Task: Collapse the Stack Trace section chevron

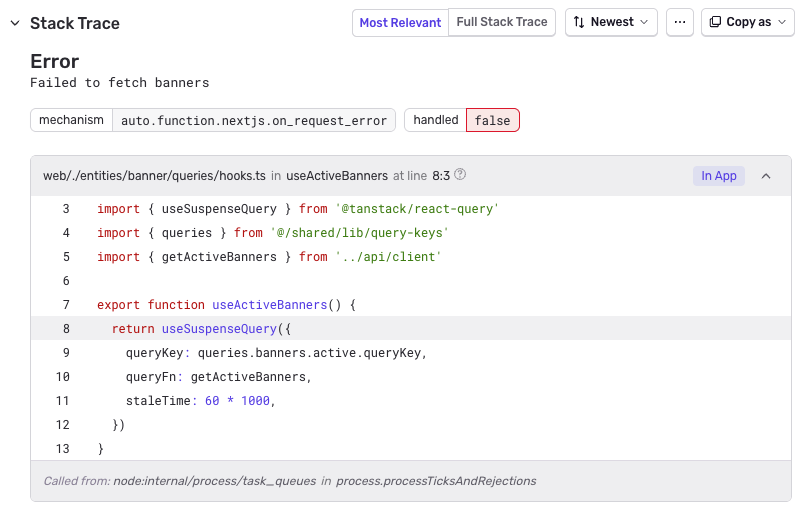Action: point(14,23)
